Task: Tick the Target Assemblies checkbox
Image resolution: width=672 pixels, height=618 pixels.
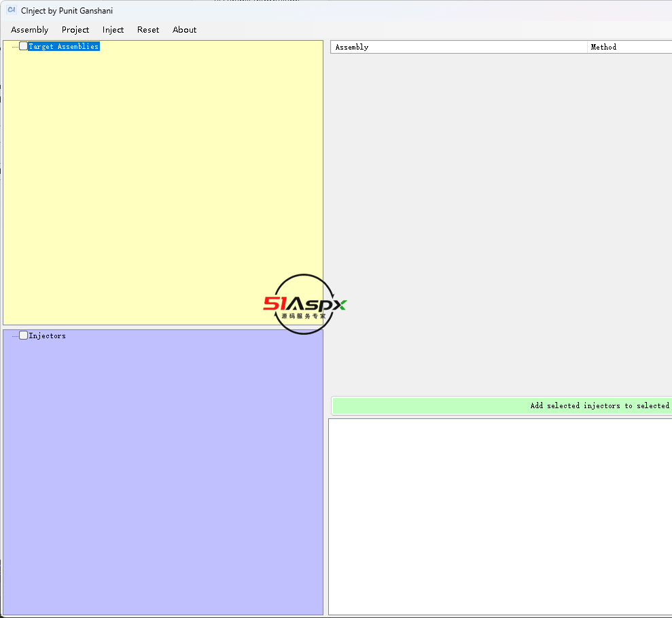Action: pyautogui.click(x=24, y=46)
